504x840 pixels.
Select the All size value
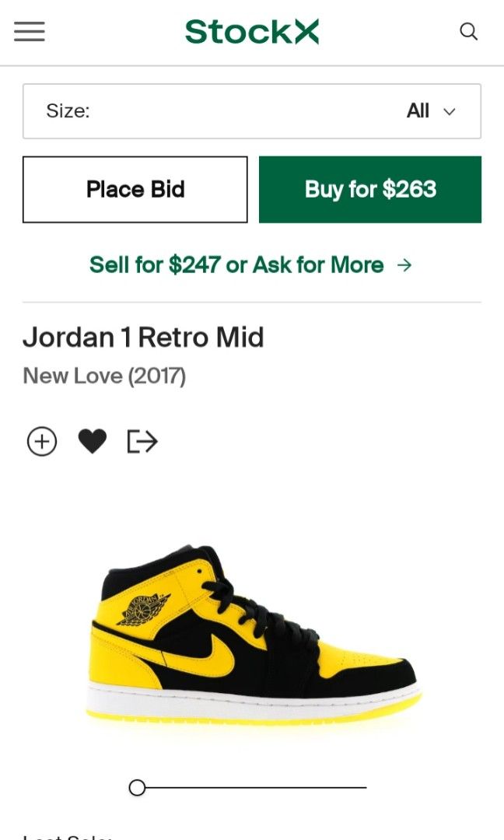click(418, 111)
